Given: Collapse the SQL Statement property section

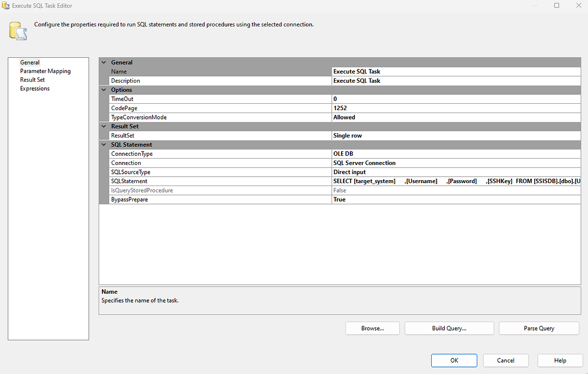Looking at the screenshot, I should (103, 144).
